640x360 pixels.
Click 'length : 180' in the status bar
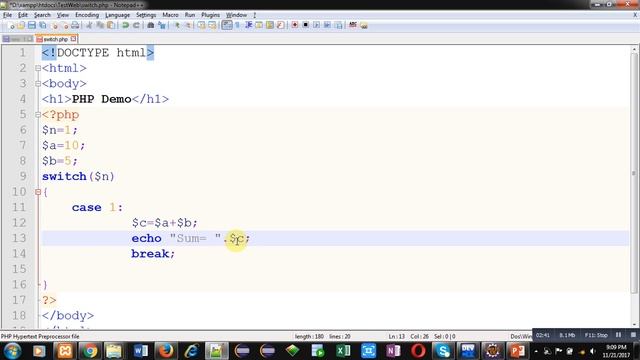[309, 337]
